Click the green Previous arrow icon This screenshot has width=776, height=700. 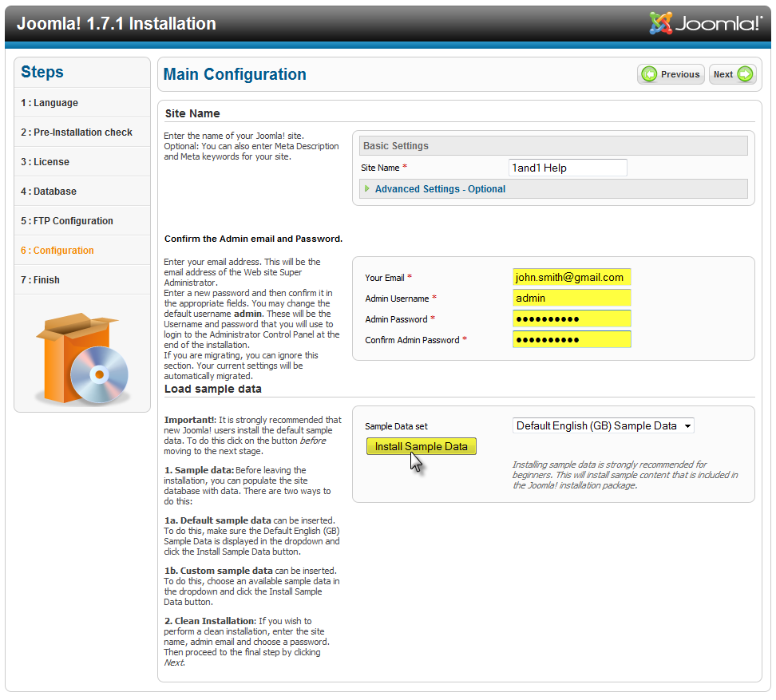coord(650,74)
